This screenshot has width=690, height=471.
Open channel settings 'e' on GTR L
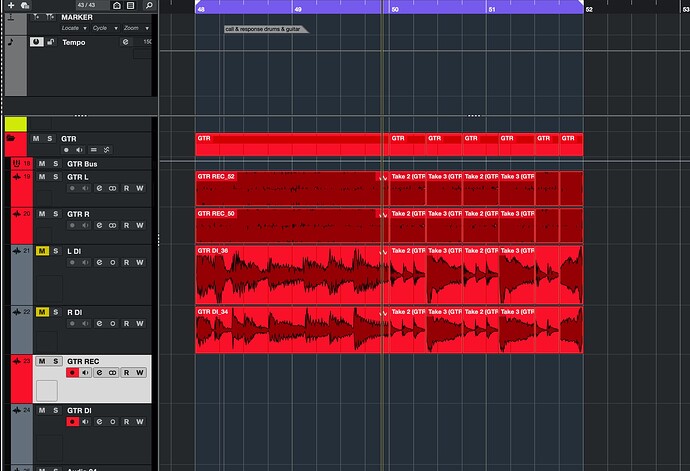click(99, 188)
